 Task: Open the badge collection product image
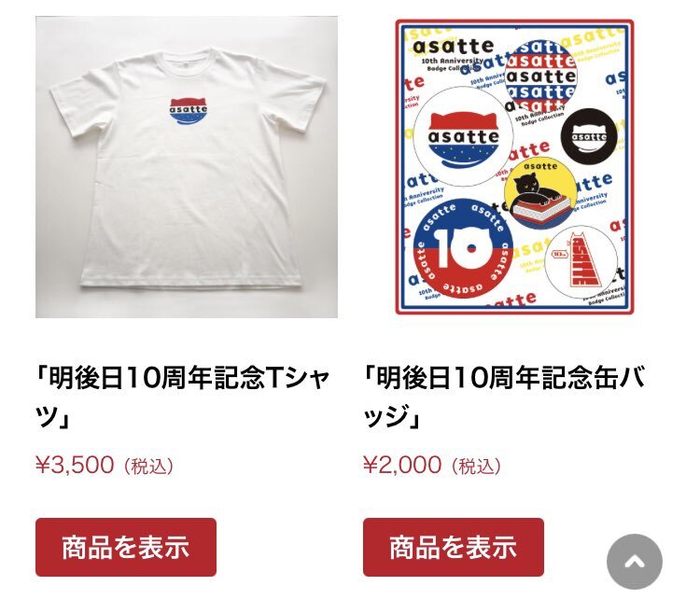(x=514, y=167)
